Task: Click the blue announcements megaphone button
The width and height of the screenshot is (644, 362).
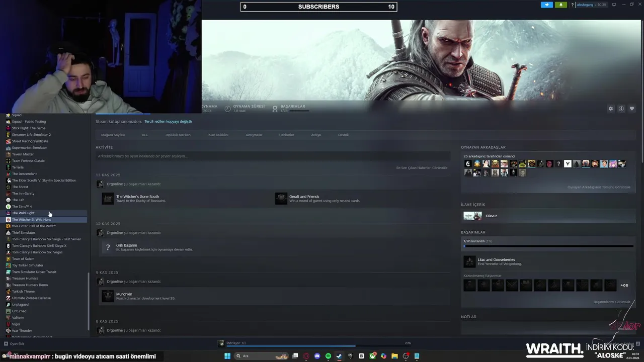Action: tap(547, 5)
